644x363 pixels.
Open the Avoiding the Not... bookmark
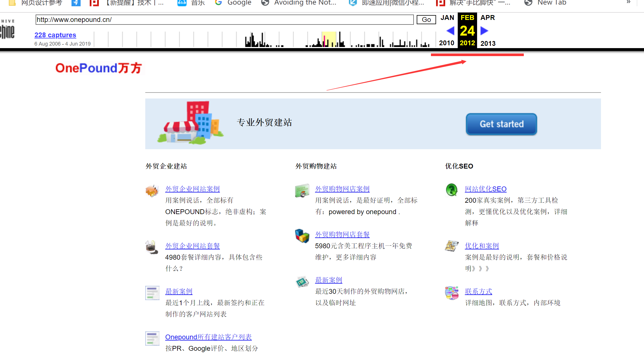tap(299, 3)
